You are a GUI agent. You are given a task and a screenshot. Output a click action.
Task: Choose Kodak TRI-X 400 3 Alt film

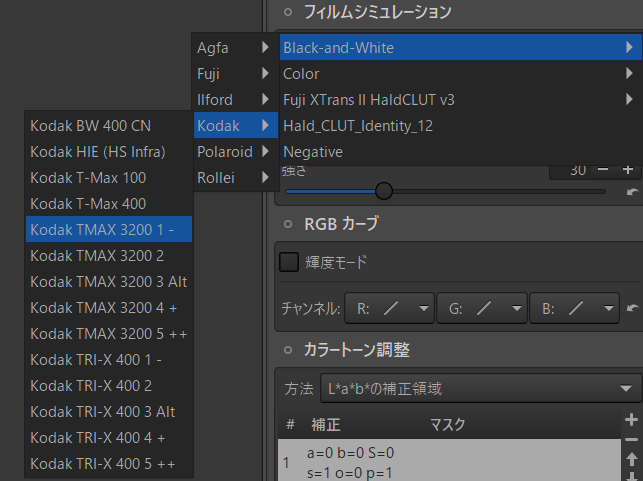(109, 411)
